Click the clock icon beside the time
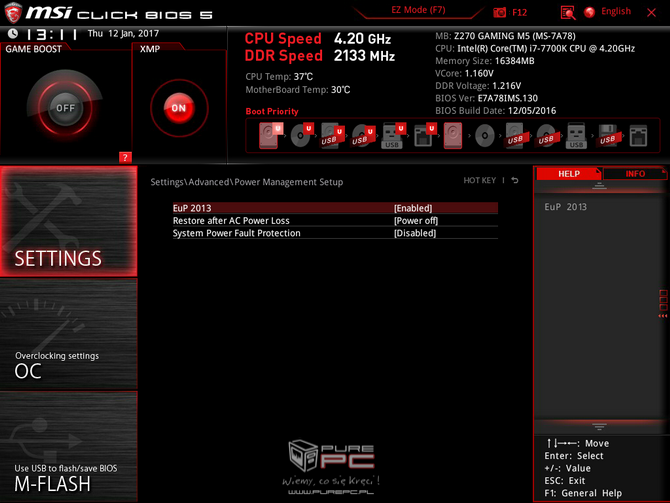The image size is (670, 503). tap(13, 33)
